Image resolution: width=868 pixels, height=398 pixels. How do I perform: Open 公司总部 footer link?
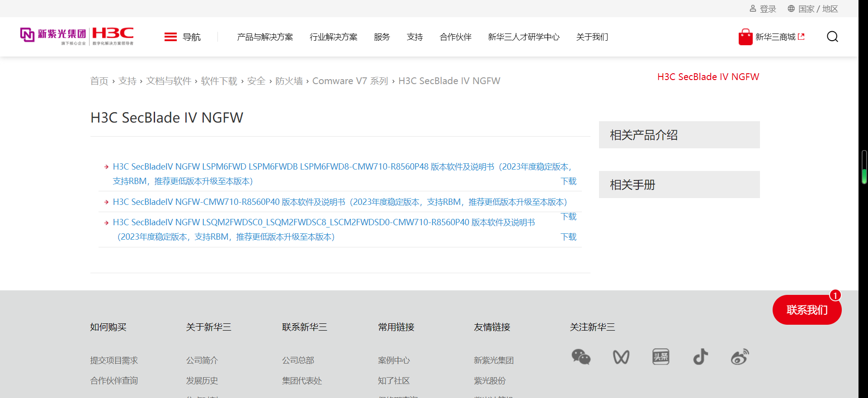(298, 360)
